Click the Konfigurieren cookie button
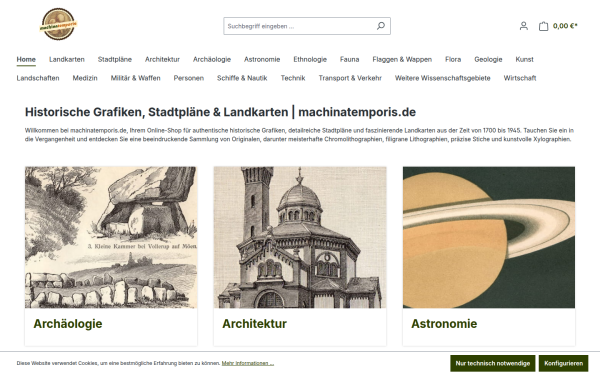 pos(563,363)
